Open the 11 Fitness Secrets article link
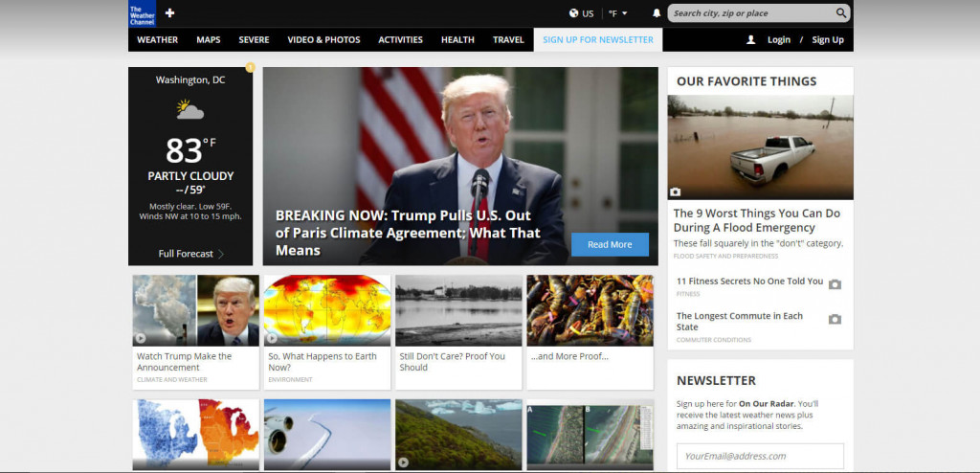980x473 pixels. [749, 281]
